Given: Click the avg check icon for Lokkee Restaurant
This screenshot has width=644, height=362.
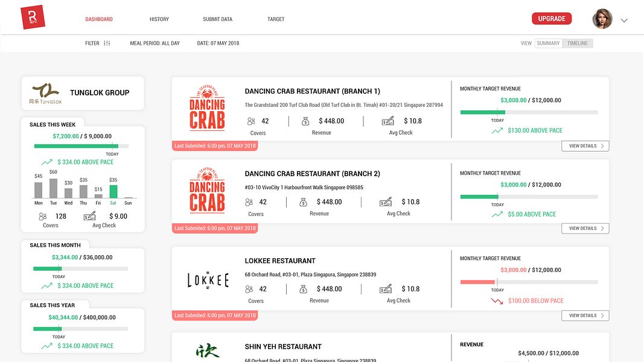Looking at the screenshot, I should tap(385, 288).
